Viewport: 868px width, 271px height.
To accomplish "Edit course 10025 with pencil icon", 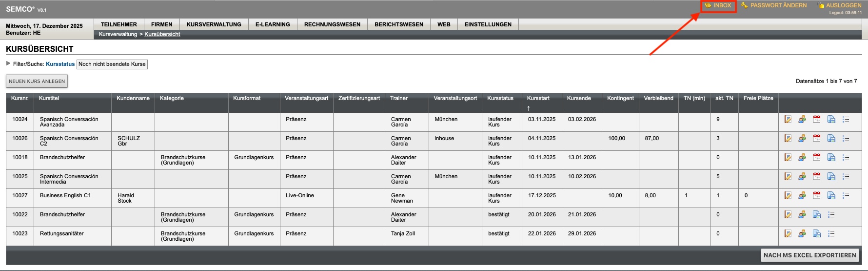I will [788, 177].
